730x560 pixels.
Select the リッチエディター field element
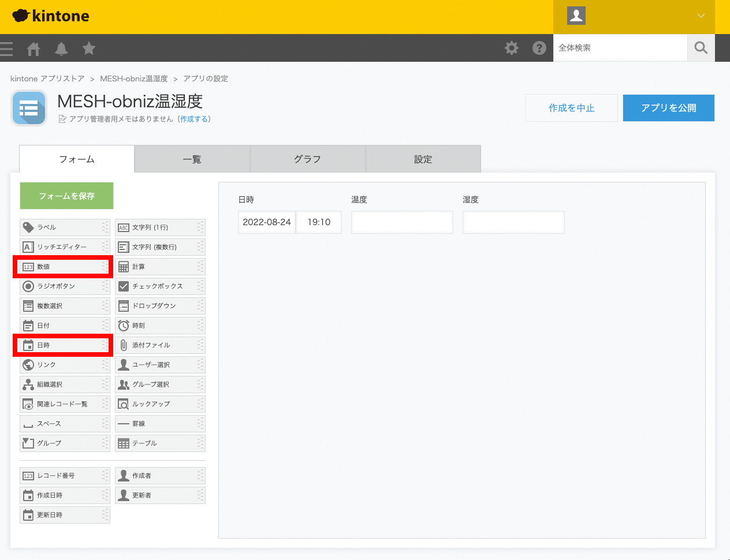[x=65, y=247]
